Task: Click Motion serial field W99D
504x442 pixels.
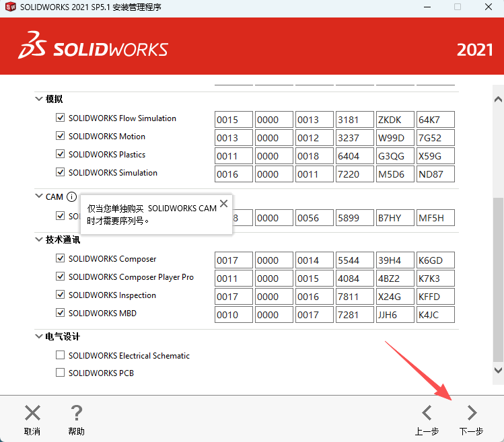Action: tap(395, 138)
